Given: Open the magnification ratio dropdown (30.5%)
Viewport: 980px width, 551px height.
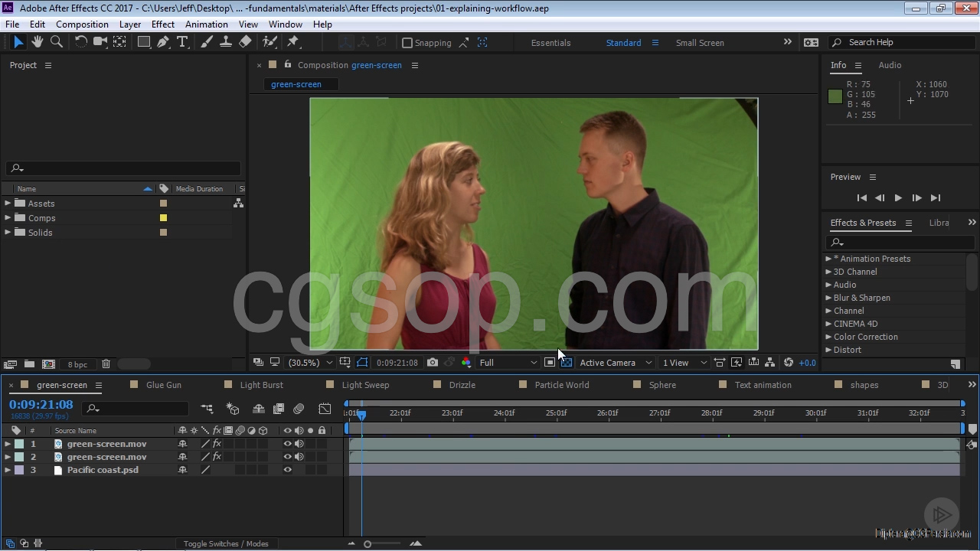Looking at the screenshot, I should pyautogui.click(x=310, y=363).
